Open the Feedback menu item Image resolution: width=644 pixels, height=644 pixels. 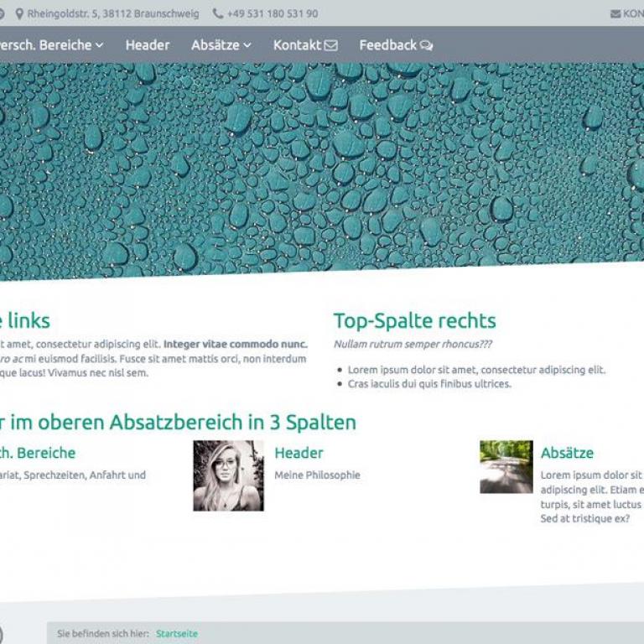point(387,45)
